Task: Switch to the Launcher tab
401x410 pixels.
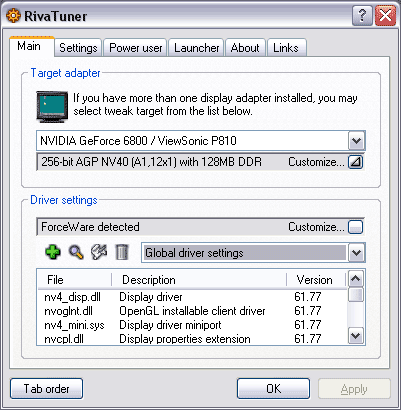Action: pyautogui.click(x=197, y=48)
